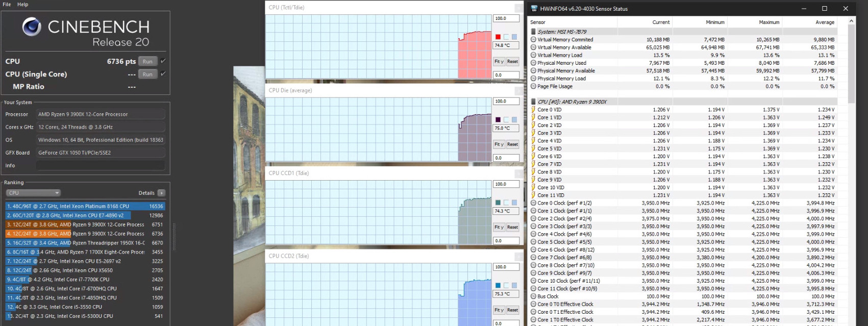Click Fit y on CPU CCD1 (Tdie) graph
868x326 pixels.
click(499, 227)
